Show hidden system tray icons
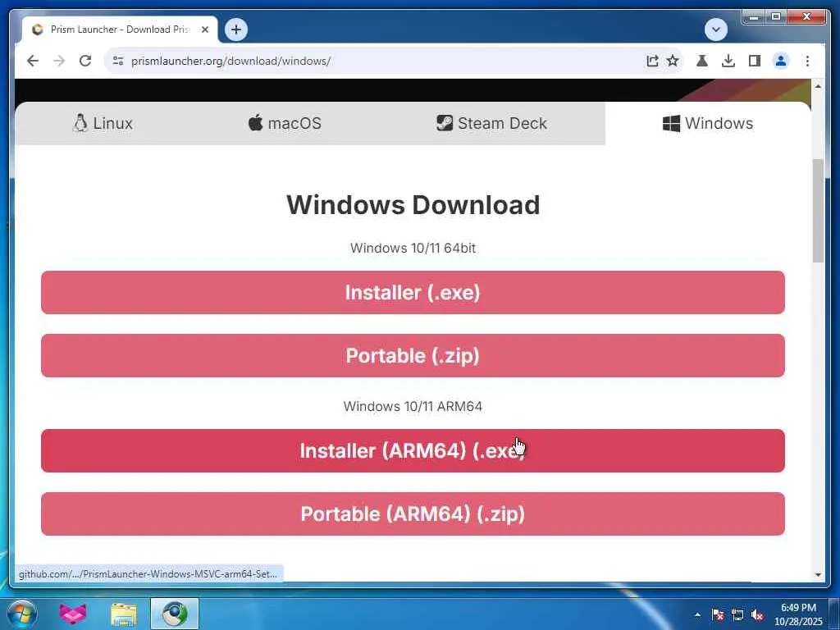Image resolution: width=840 pixels, height=630 pixels. [x=697, y=614]
